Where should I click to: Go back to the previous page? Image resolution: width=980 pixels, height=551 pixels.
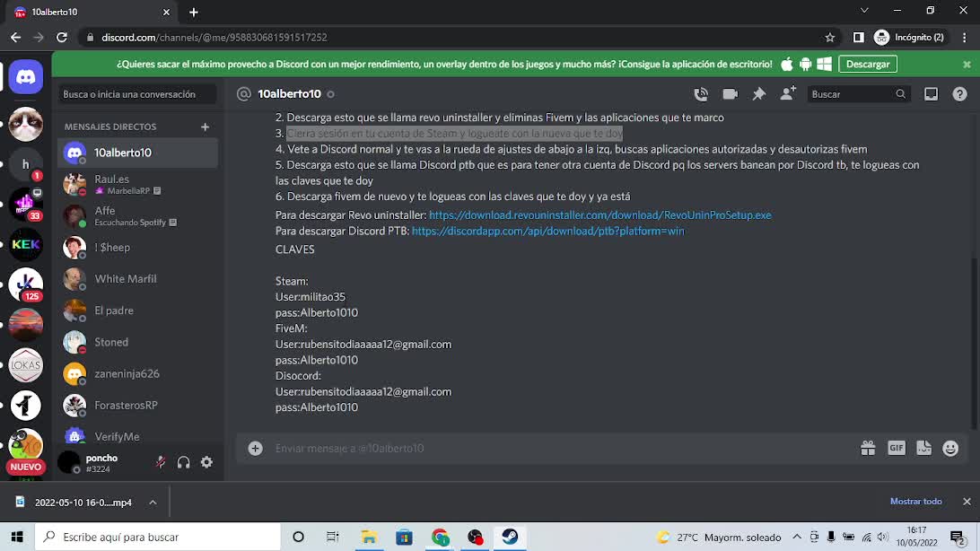15,38
